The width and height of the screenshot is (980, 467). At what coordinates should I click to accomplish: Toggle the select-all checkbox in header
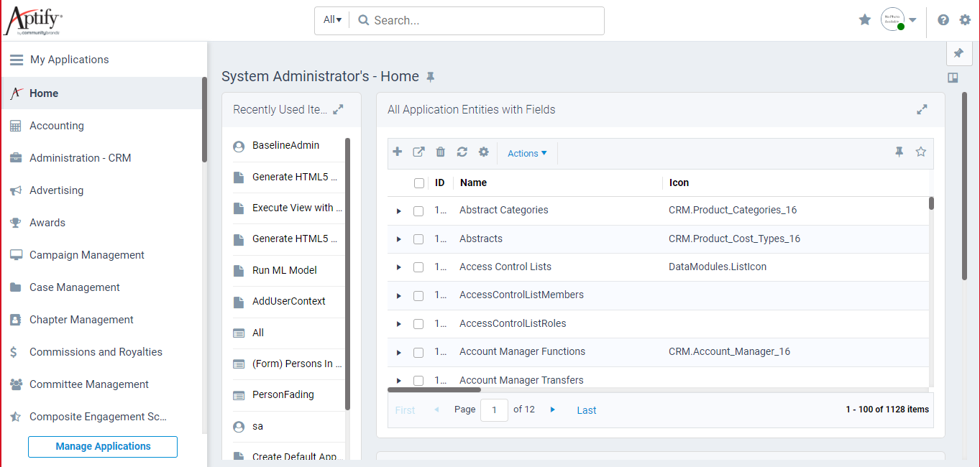419,183
